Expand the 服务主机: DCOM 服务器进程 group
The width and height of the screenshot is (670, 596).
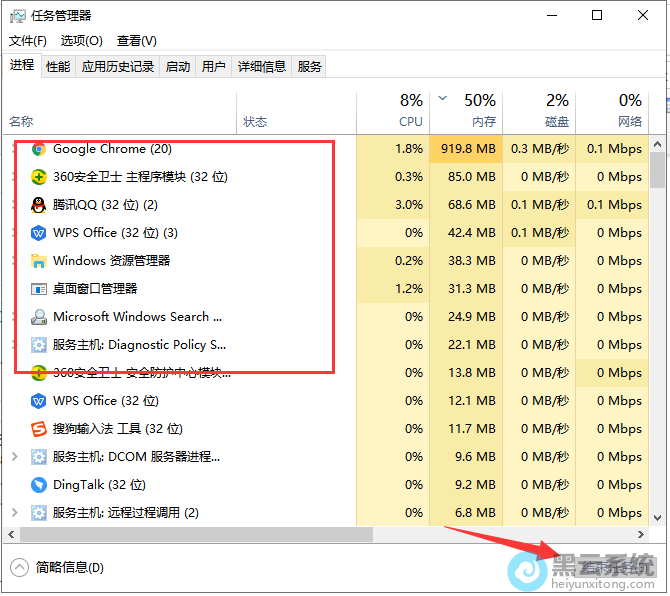pyautogui.click(x=14, y=457)
